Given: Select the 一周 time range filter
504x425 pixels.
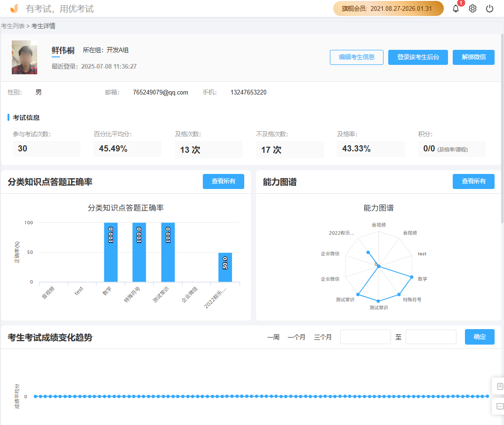Looking at the screenshot, I should [272, 337].
